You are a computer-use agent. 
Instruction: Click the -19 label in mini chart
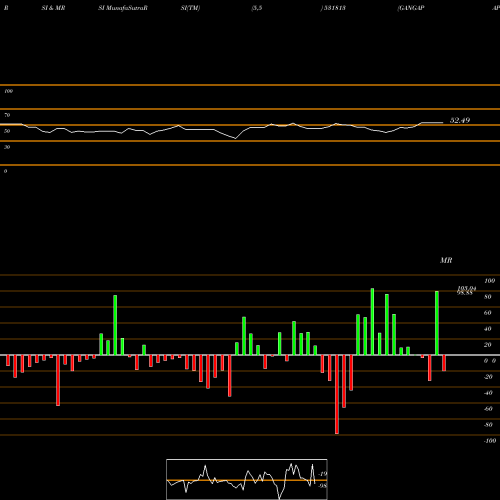(x=322, y=474)
